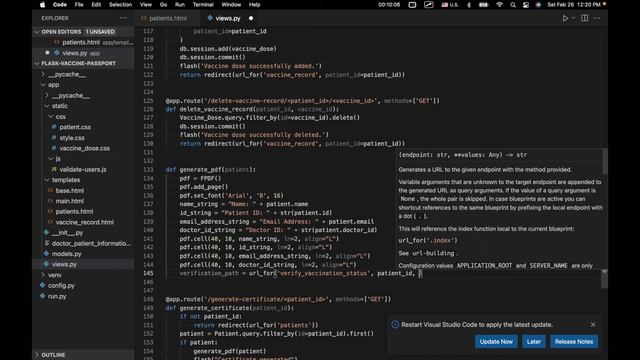The width and height of the screenshot is (640, 360).
Task: Collapse the css folder
Action: (x=60, y=117)
